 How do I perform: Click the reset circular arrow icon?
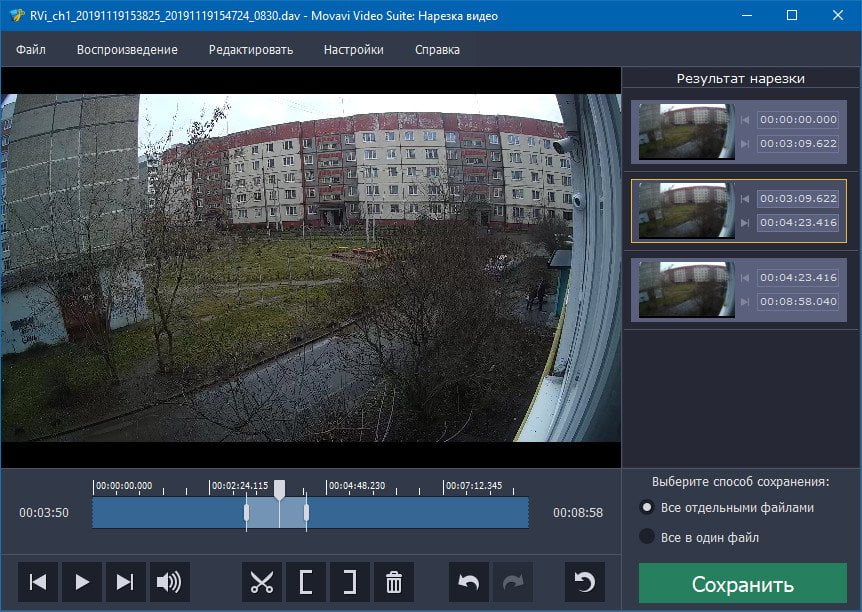(x=584, y=582)
